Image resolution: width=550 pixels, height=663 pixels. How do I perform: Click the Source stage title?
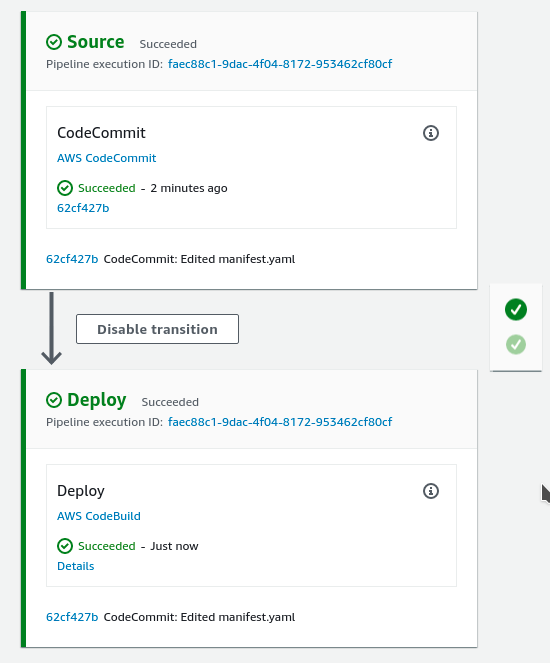96,42
